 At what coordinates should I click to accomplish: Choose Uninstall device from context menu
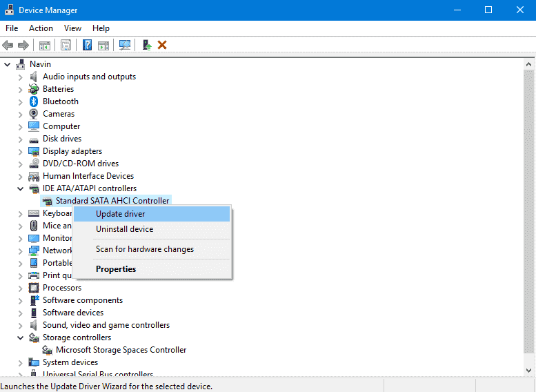(x=152, y=229)
